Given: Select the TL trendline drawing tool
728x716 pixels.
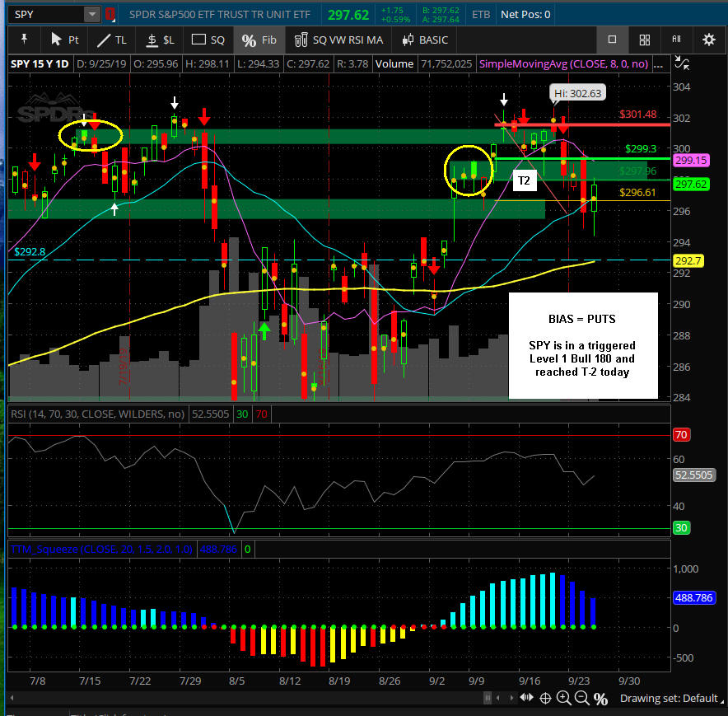Looking at the screenshot, I should coord(111,40).
